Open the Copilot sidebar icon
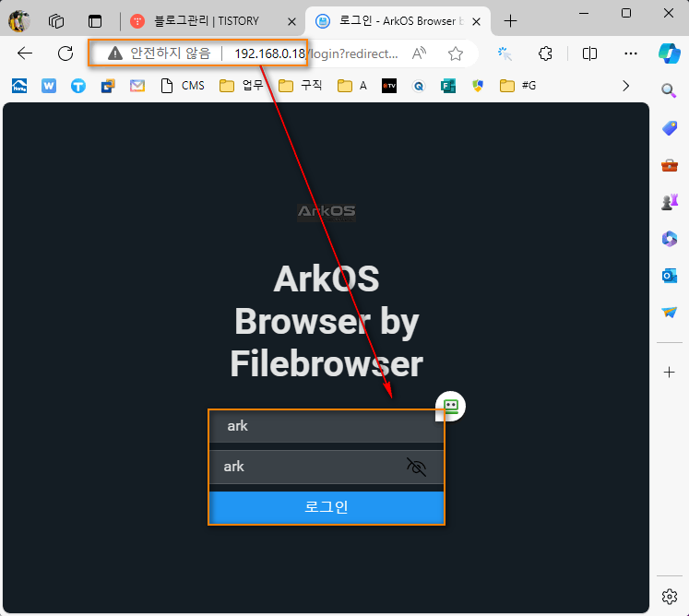Screen dimensions: 689x616 (670, 53)
